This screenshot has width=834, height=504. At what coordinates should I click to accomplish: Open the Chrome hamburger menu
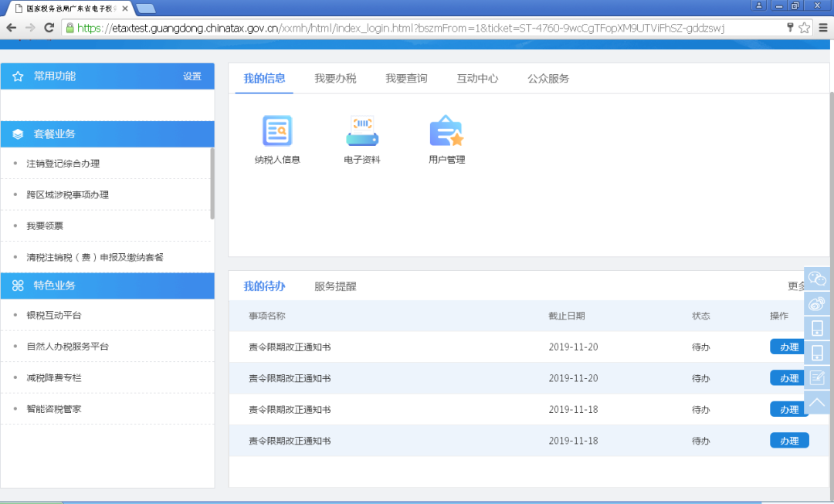822,28
